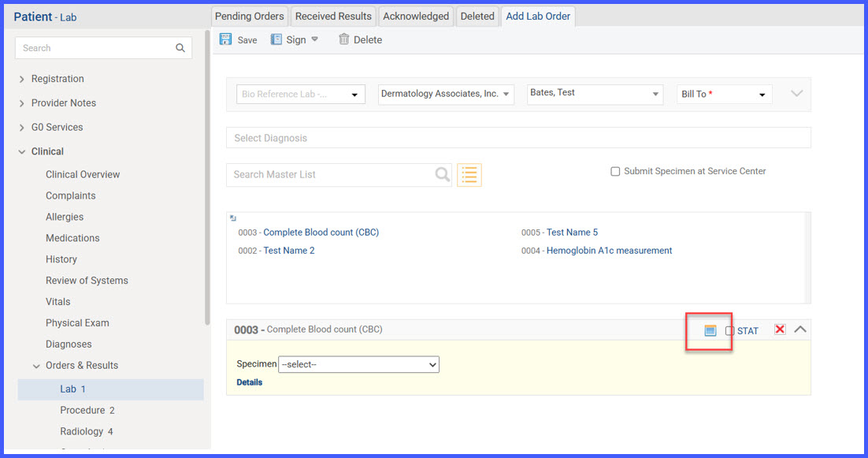Click the Delete trash can icon

(x=343, y=39)
